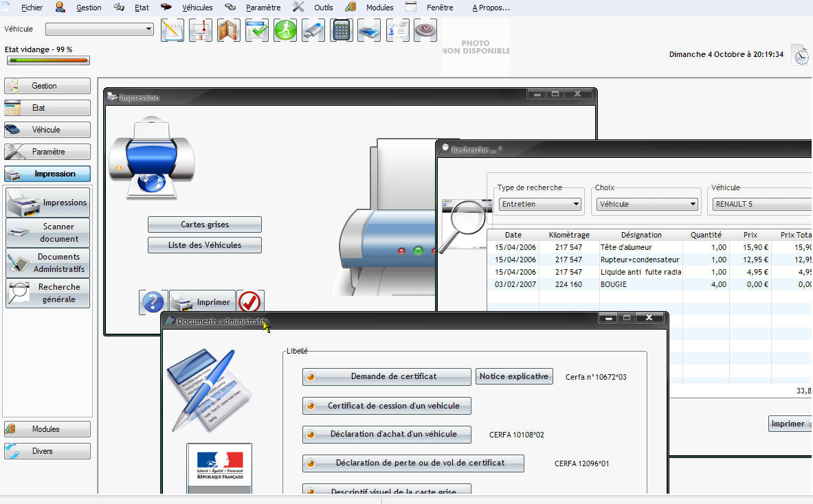Click the USB drive toolbar icon
The height and width of the screenshot is (504, 813).
tap(313, 31)
